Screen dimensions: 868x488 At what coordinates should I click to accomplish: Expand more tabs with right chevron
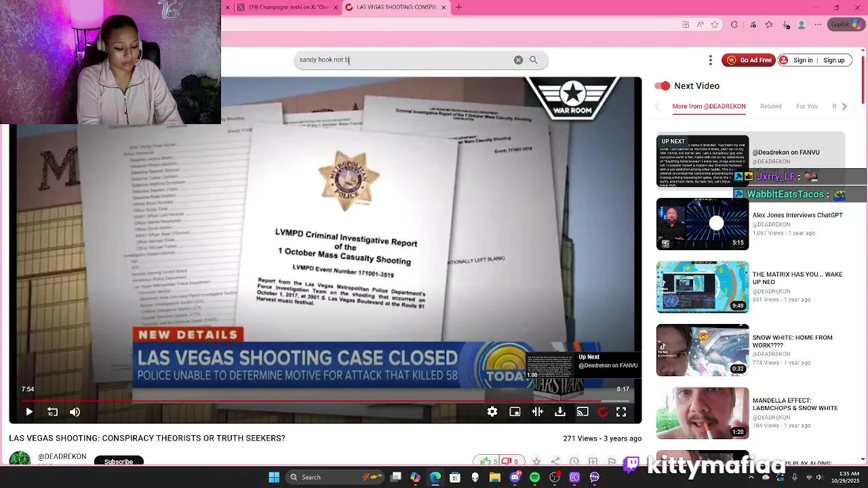pyautogui.click(x=844, y=106)
